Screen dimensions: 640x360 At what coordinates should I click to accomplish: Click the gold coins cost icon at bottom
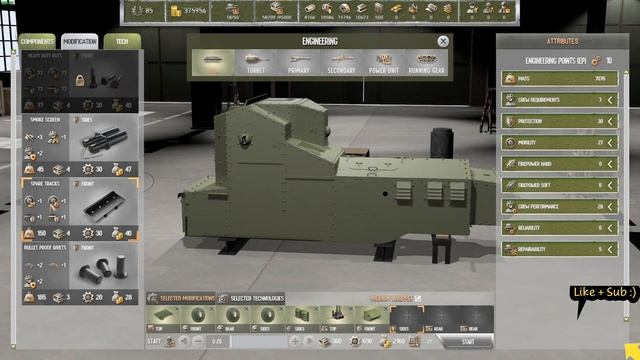(385, 341)
